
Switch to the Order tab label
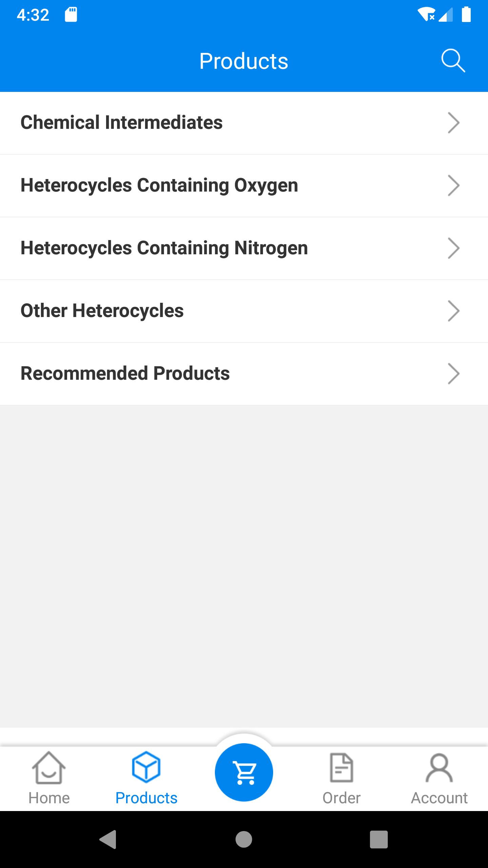click(342, 798)
